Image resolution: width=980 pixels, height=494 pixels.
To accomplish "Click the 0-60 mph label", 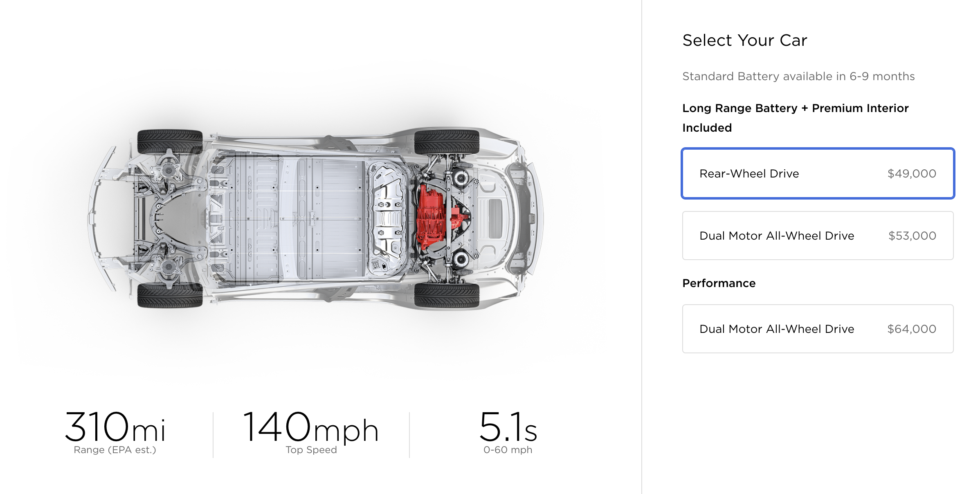I will coord(508,450).
